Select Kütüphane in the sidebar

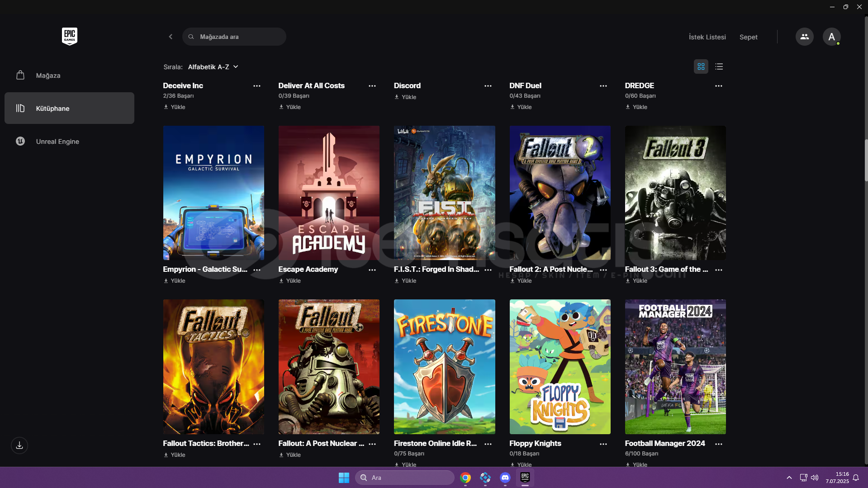(69, 108)
